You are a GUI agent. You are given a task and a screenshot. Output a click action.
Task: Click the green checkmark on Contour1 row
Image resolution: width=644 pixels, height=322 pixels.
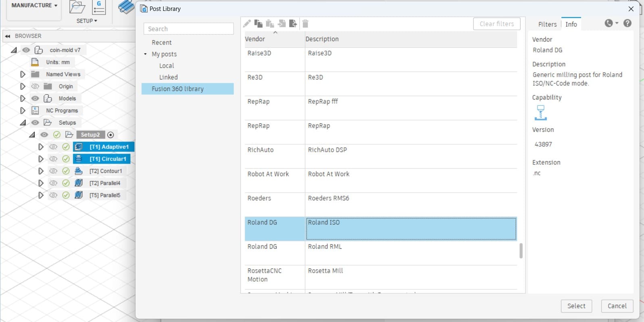click(66, 171)
